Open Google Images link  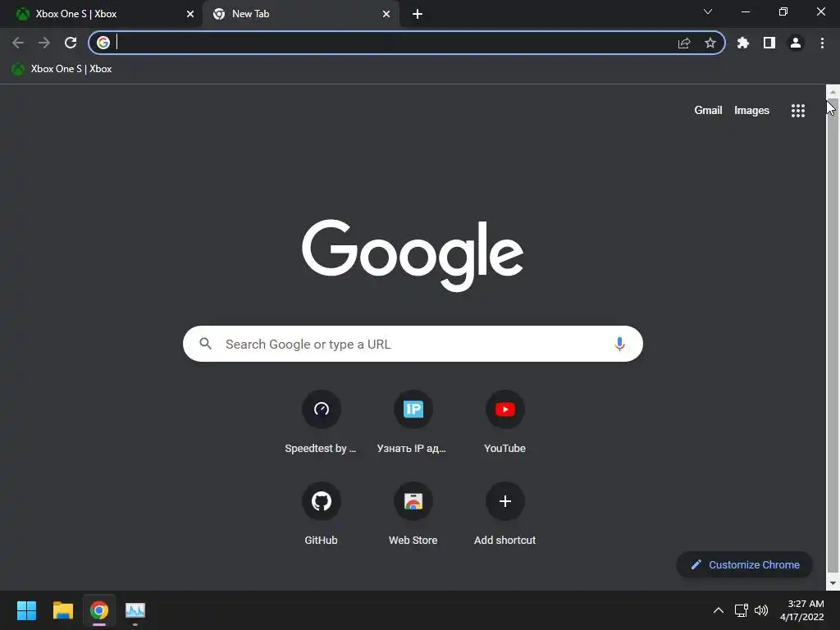[751, 111]
